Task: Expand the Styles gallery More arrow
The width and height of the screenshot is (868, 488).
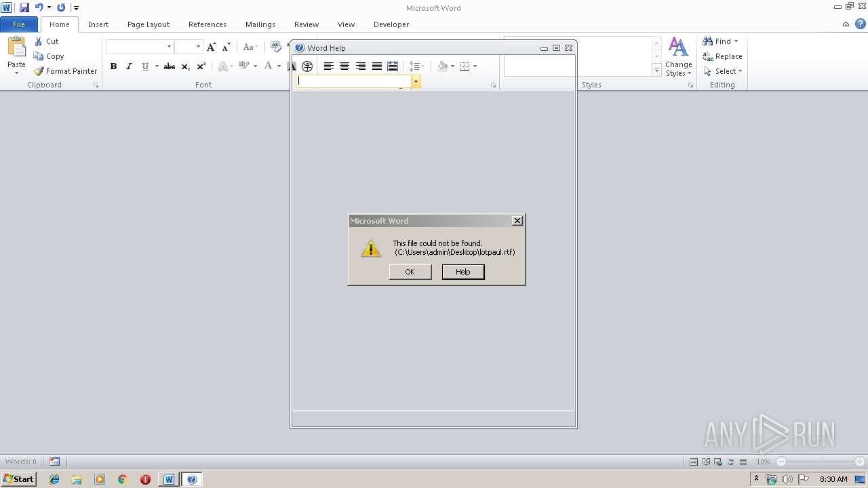Action: pos(656,70)
